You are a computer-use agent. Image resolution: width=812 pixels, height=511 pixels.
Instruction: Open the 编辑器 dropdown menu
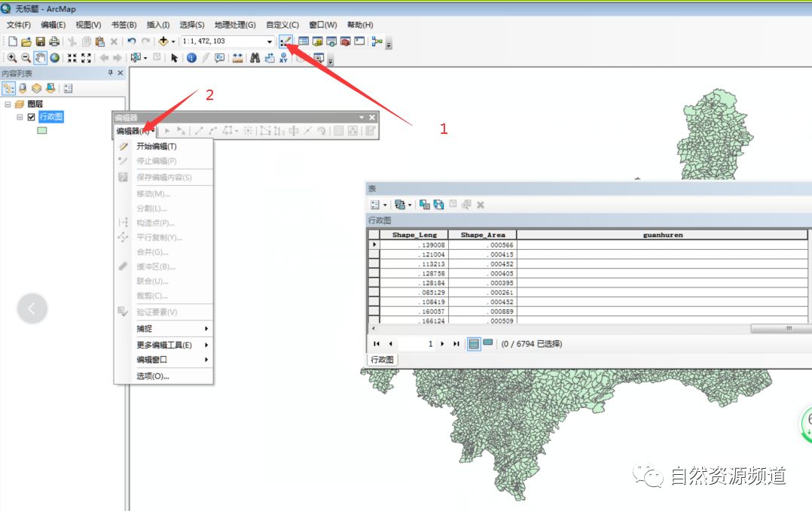click(x=135, y=131)
